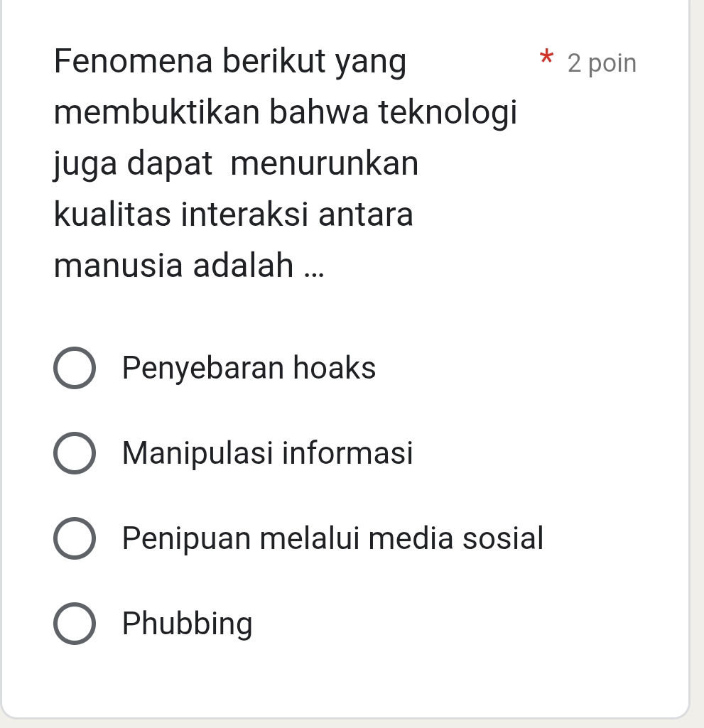The height and width of the screenshot is (728, 704).
Task: Click the "2 poin" points label
Action: click(601, 63)
